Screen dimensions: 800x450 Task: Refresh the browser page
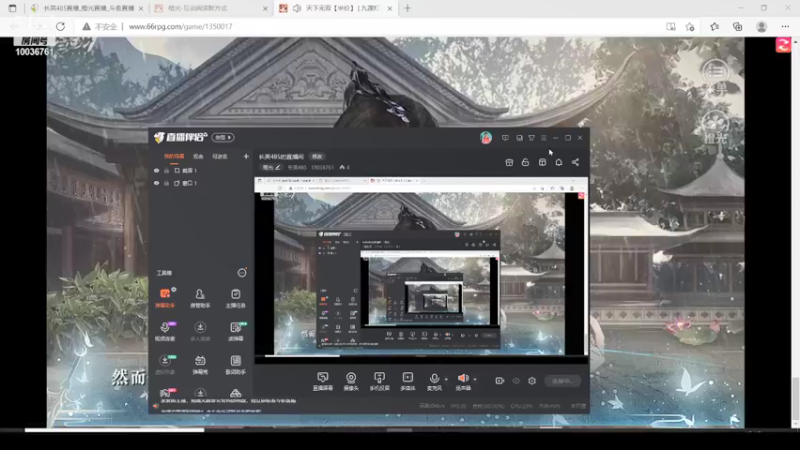[x=60, y=27]
